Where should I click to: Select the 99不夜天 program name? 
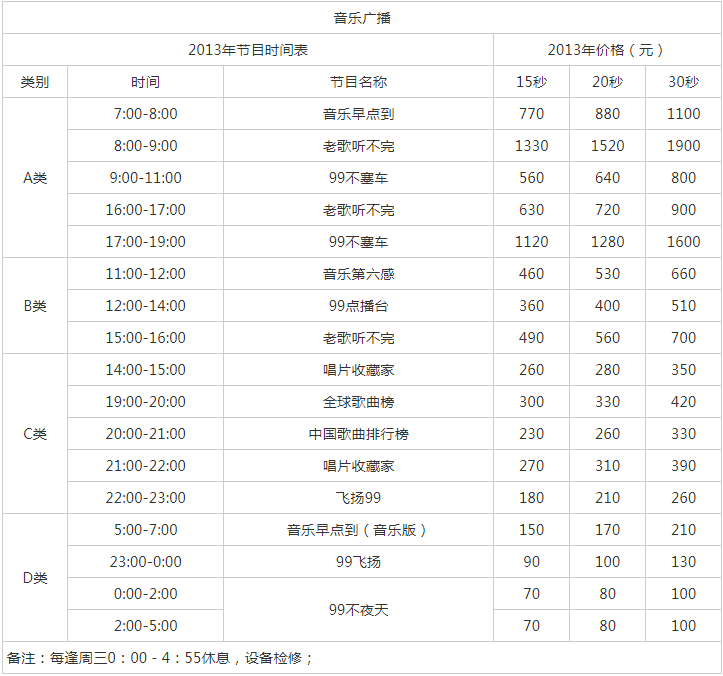click(358, 610)
